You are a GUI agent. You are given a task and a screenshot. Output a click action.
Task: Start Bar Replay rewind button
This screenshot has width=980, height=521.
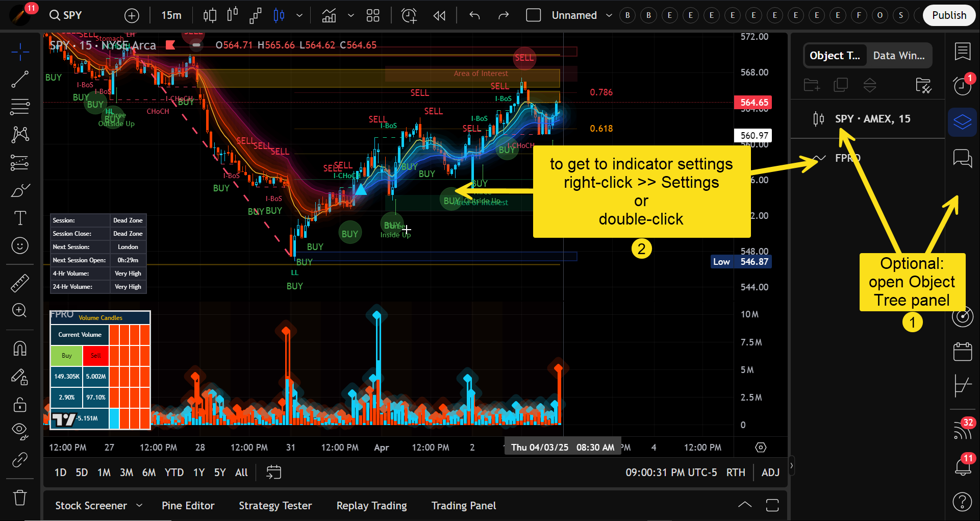tap(439, 16)
